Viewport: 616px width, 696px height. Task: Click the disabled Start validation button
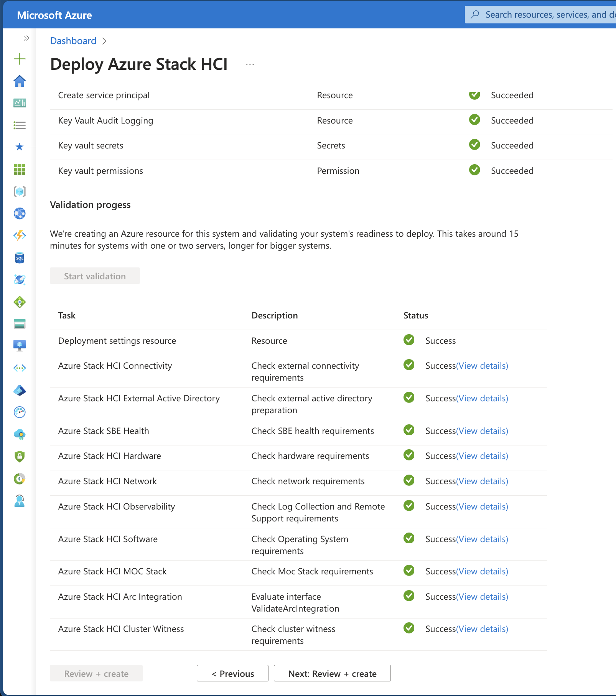tap(95, 276)
